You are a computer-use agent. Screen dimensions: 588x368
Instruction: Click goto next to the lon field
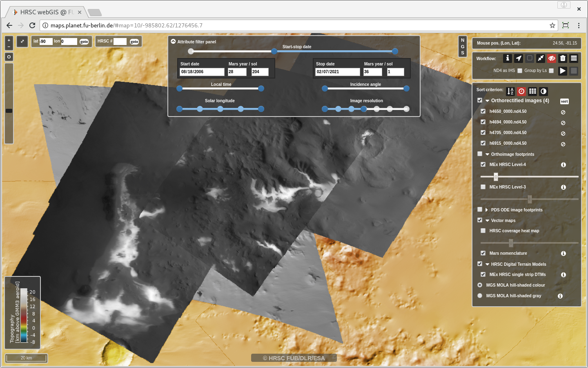click(x=84, y=42)
